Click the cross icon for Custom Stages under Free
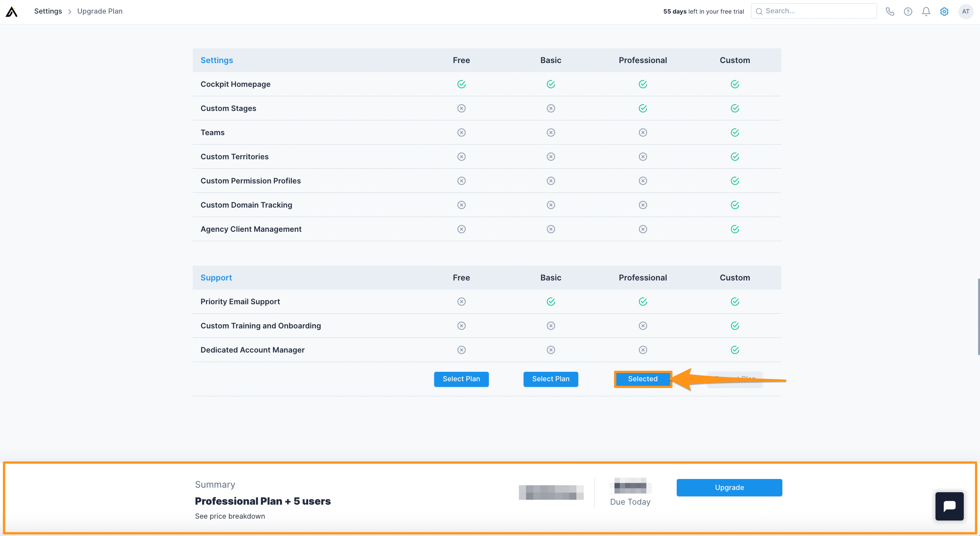 461,108
